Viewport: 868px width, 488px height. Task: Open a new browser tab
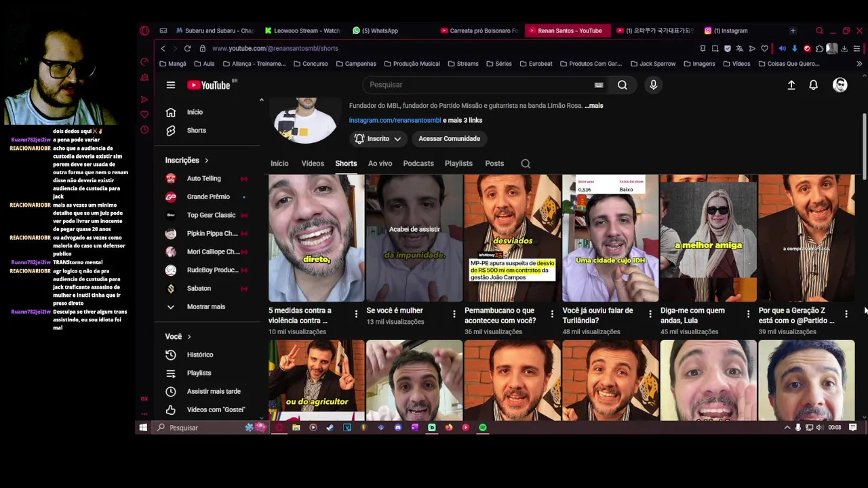(x=793, y=30)
